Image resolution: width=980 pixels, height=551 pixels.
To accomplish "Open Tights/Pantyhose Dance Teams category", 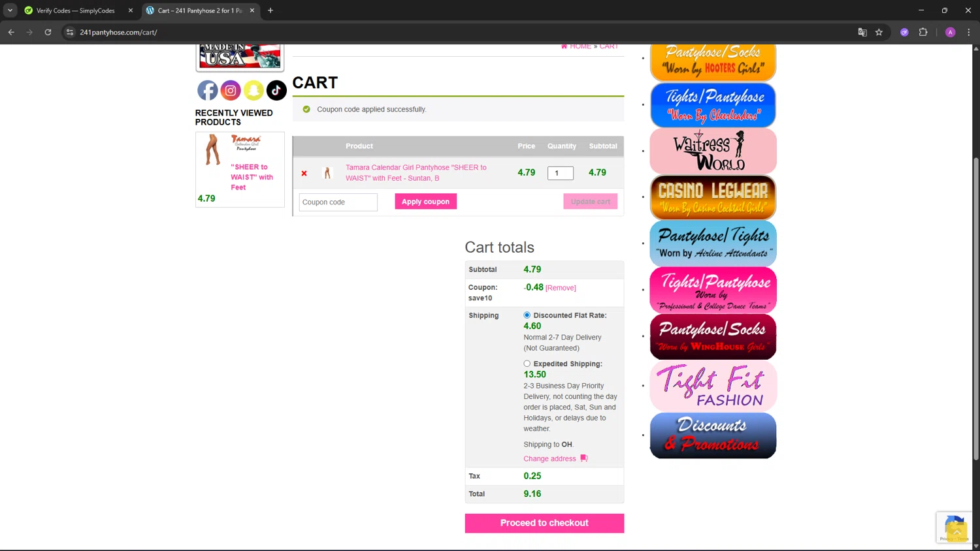I will point(713,290).
